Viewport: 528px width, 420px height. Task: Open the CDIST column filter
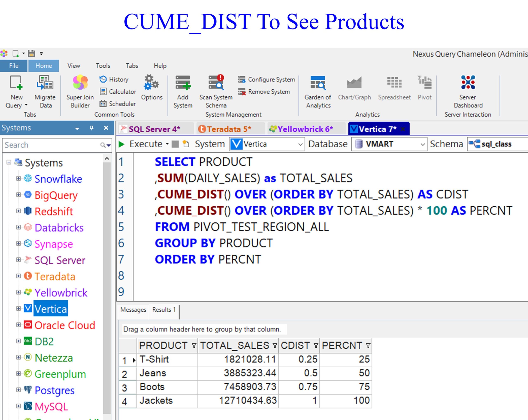point(316,346)
